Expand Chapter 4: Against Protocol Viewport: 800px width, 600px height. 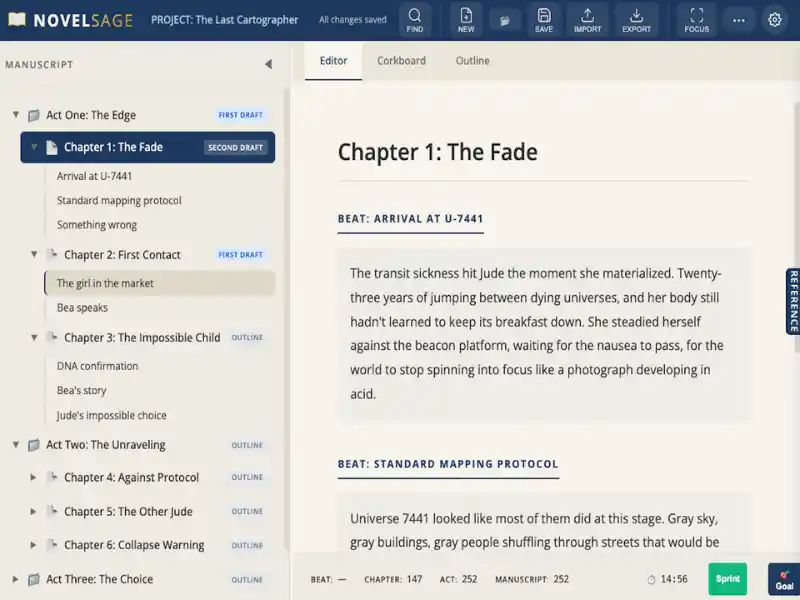34,478
